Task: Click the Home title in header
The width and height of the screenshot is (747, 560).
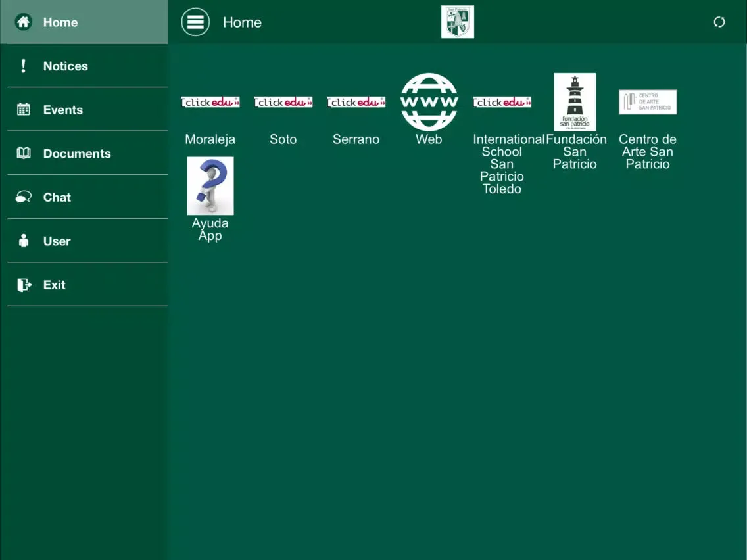Action: (242, 22)
